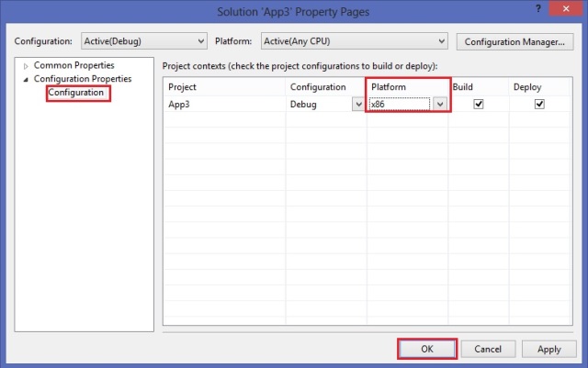Select Common Properties in the tree
Image resolution: width=588 pixels, height=368 pixels.
point(73,65)
